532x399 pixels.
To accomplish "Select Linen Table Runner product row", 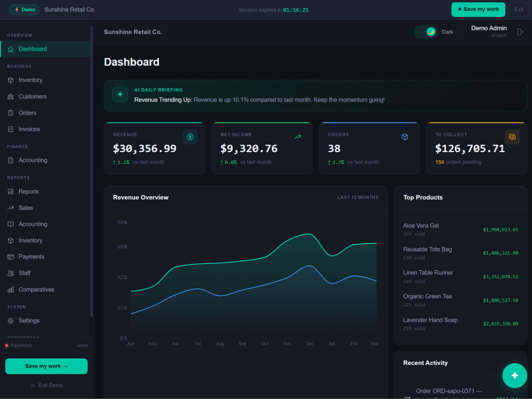I will (460, 277).
